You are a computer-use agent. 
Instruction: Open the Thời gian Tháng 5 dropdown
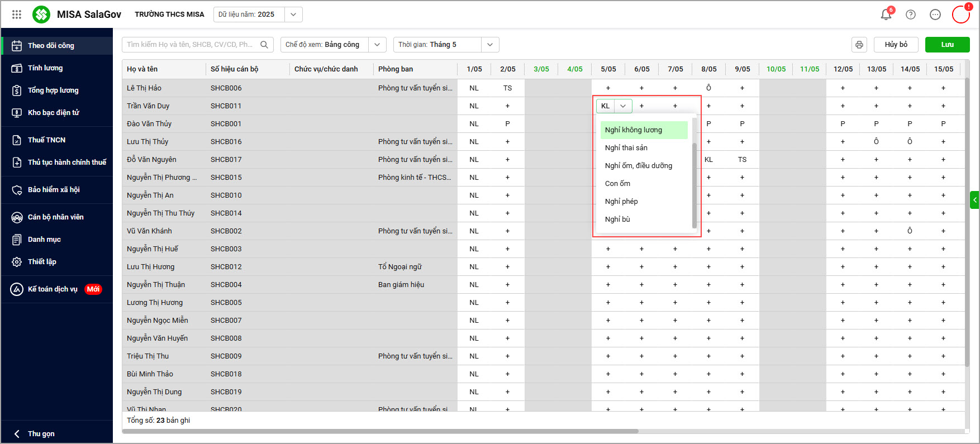[489, 45]
